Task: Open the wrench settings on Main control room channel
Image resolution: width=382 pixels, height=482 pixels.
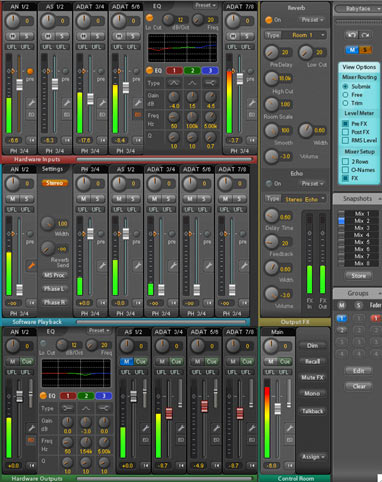Action: (290, 428)
